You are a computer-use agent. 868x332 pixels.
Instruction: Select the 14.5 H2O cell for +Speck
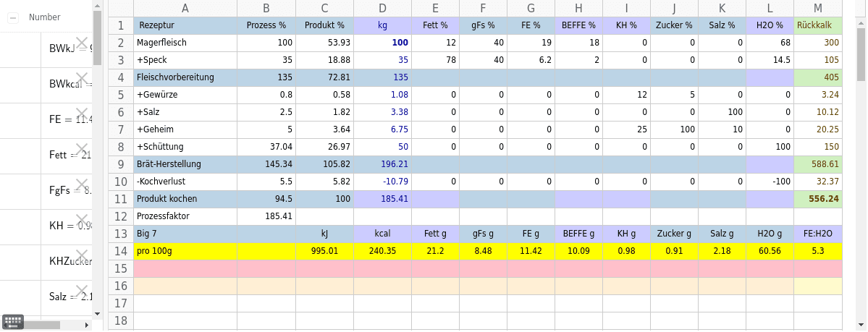(770, 60)
